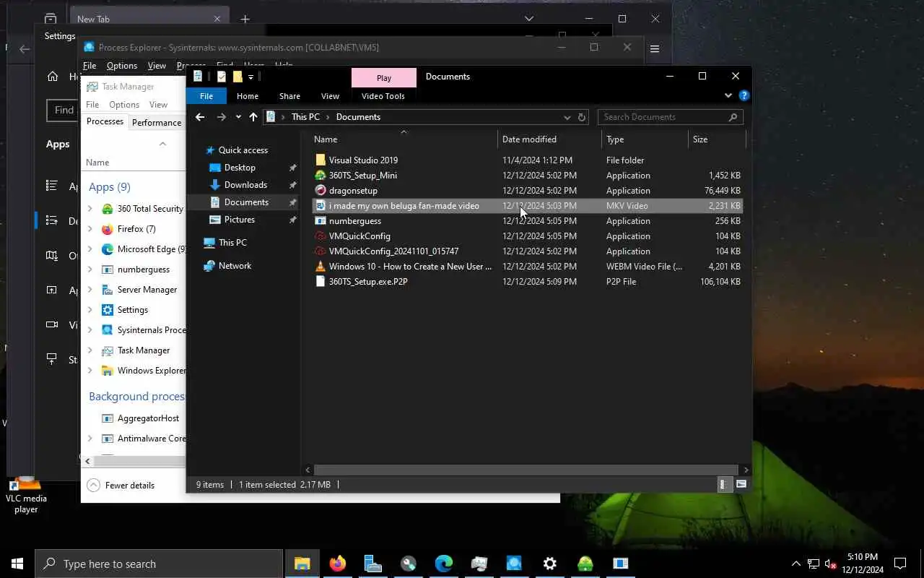Click the horizontal scrollbar in Explorer's file list

526,470
